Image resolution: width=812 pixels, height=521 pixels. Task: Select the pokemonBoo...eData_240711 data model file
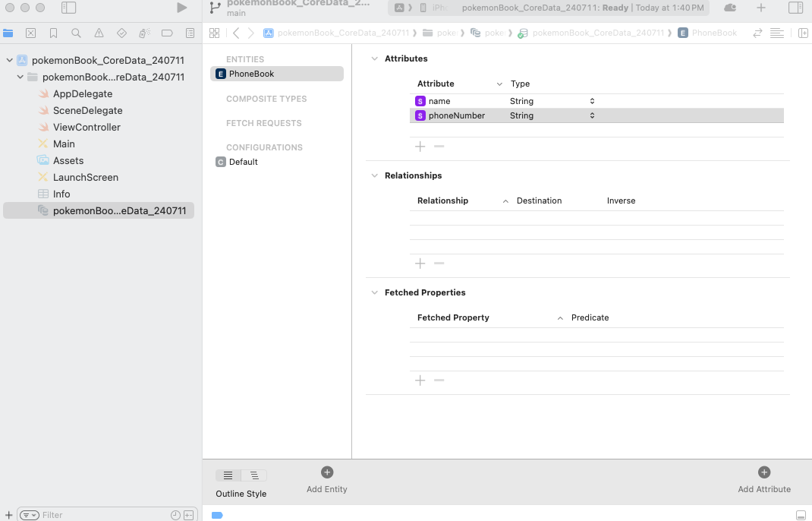coord(99,210)
